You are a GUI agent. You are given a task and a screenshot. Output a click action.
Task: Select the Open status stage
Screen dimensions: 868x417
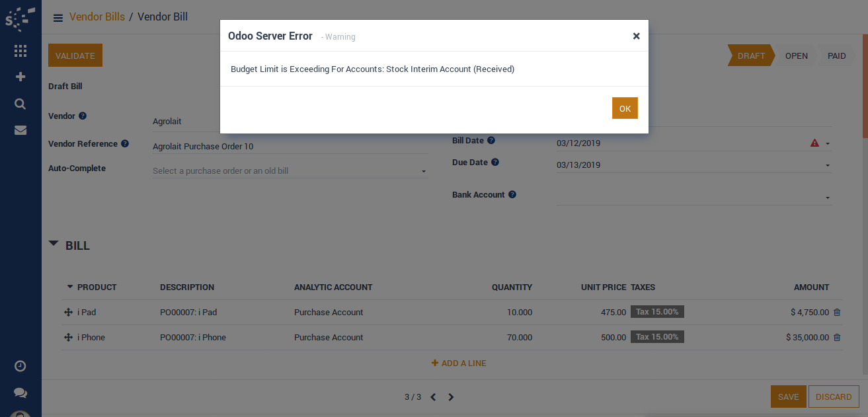coord(796,56)
